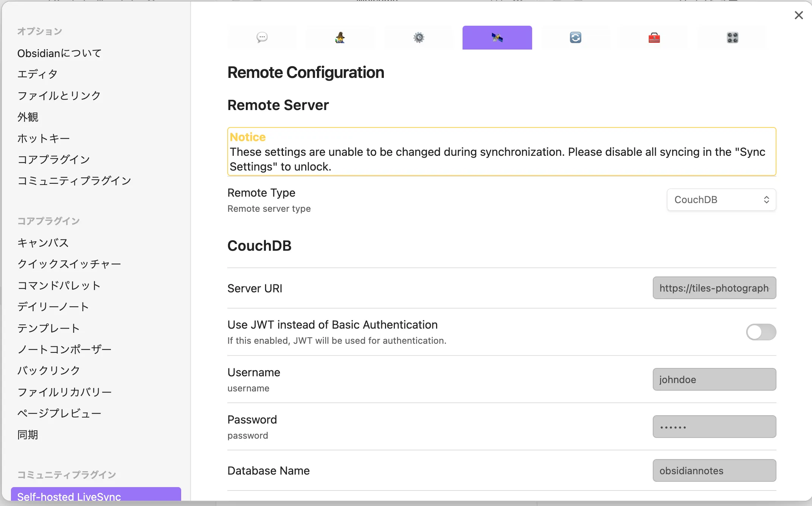Click the Username field showing johndoe
The width and height of the screenshot is (812, 506).
714,379
